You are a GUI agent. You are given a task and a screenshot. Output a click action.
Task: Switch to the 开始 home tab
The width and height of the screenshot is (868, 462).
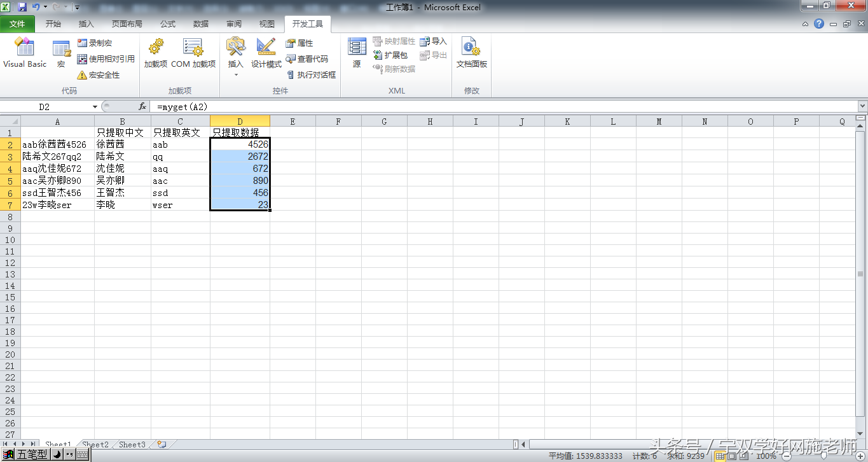(53, 24)
